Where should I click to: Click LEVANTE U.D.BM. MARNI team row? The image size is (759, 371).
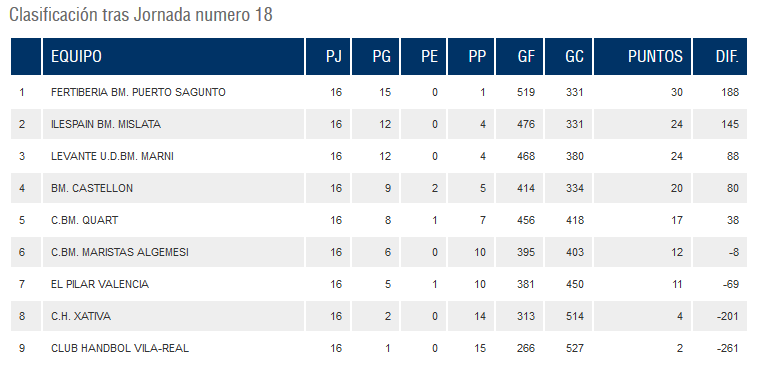379,156
